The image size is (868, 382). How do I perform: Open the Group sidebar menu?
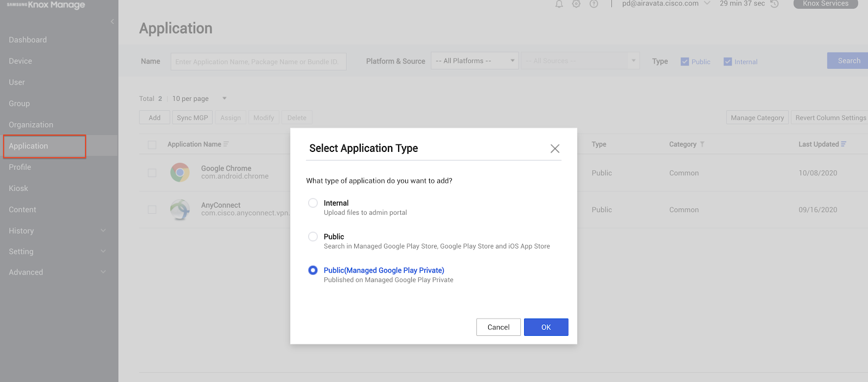(x=20, y=104)
